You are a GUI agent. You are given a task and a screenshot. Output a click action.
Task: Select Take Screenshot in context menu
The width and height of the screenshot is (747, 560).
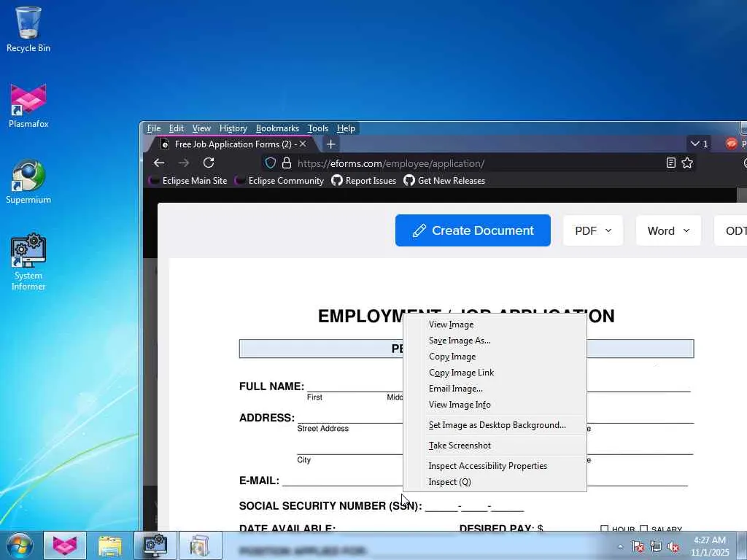pos(495,446)
